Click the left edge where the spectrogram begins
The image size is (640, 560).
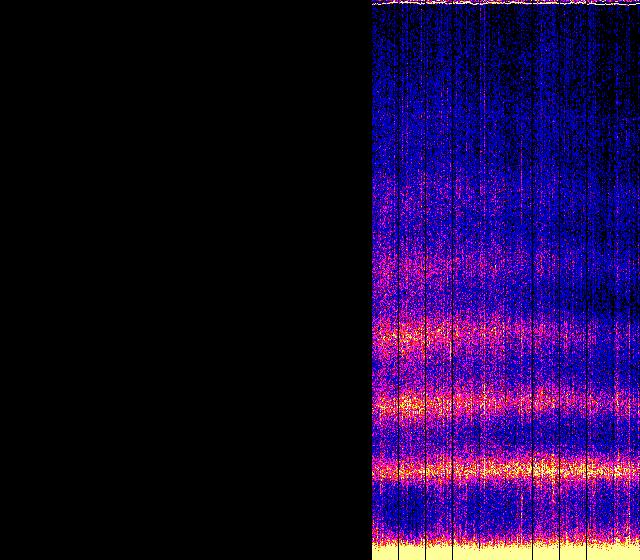click(373, 280)
